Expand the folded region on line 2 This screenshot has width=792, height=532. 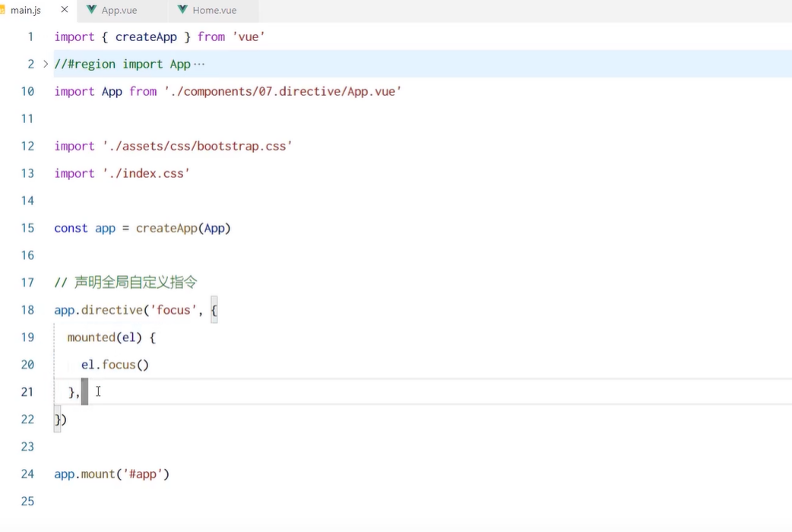click(x=46, y=64)
